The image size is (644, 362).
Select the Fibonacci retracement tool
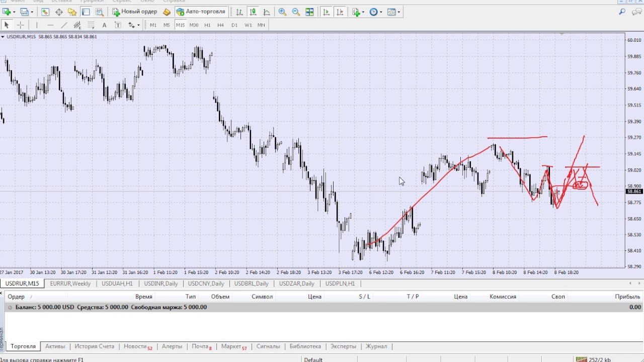click(x=91, y=25)
